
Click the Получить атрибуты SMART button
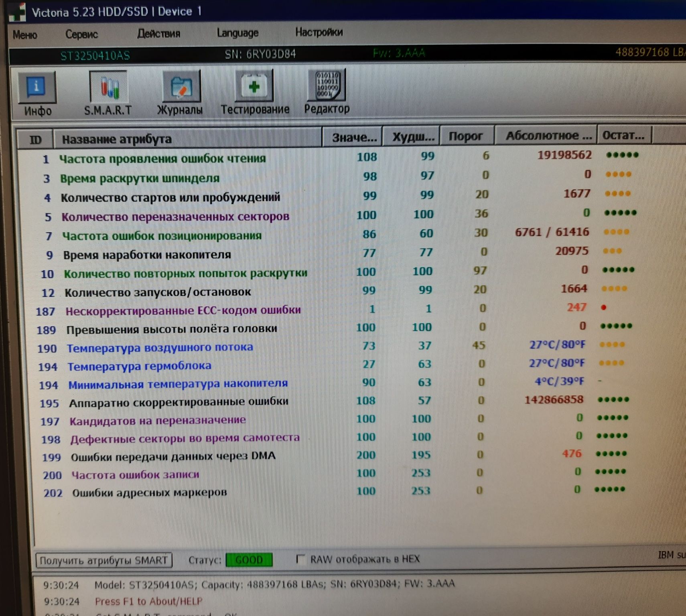coord(104,560)
